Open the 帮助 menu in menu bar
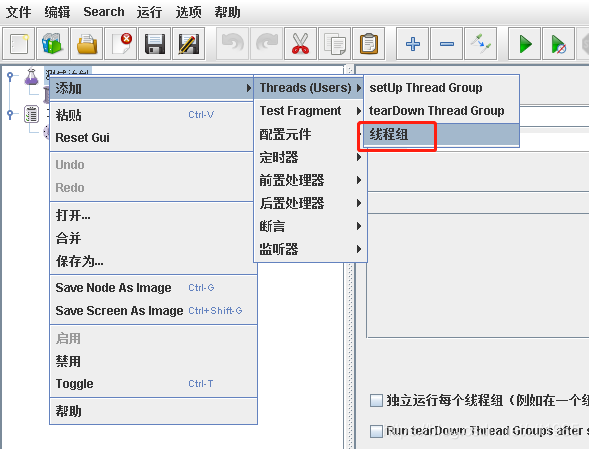The width and height of the screenshot is (589, 449). coord(227,12)
